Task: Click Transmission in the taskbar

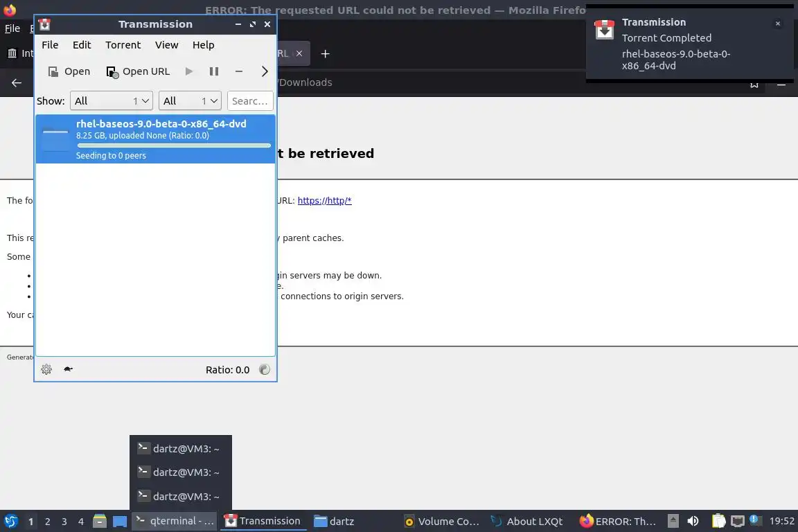Action: pyautogui.click(x=263, y=521)
